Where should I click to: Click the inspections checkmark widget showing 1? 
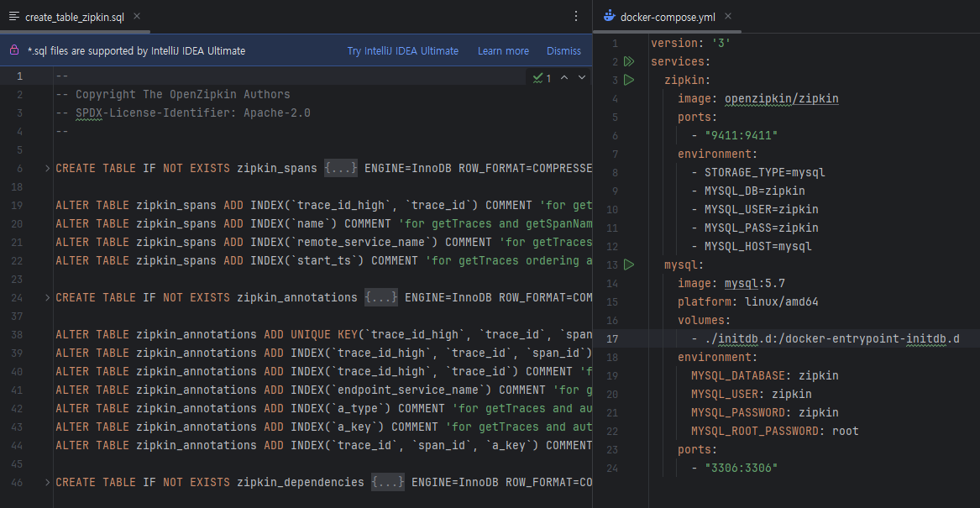tap(542, 78)
